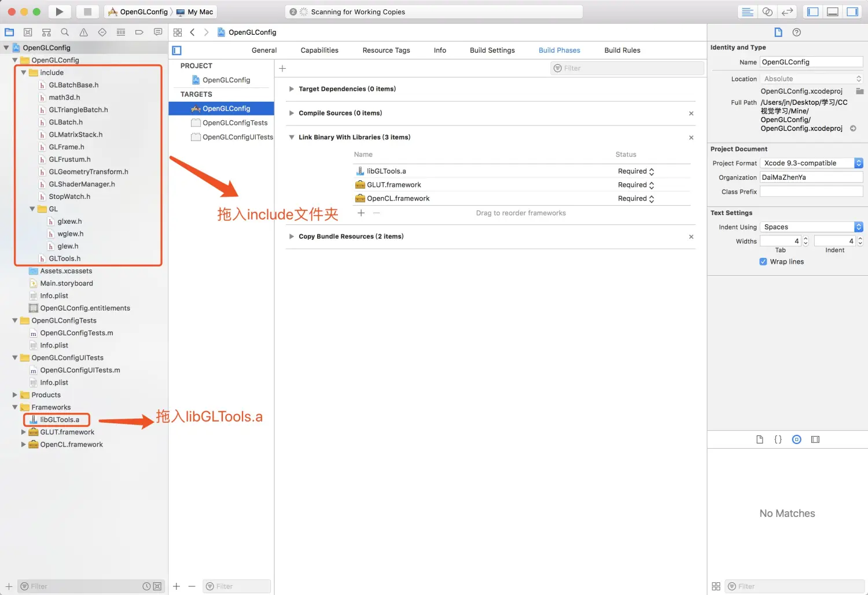Run the project with Play button
This screenshot has height=595, width=868.
coord(59,12)
